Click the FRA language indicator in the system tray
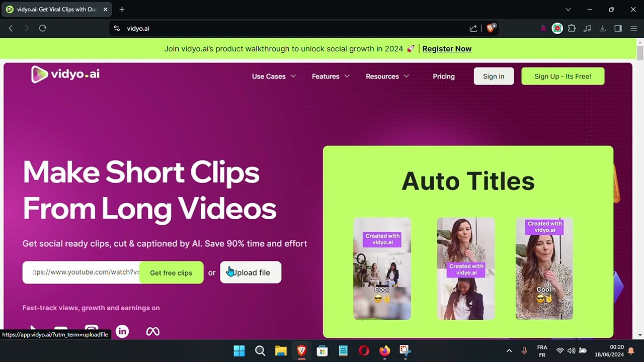Image resolution: width=644 pixels, height=362 pixels. pos(542,351)
